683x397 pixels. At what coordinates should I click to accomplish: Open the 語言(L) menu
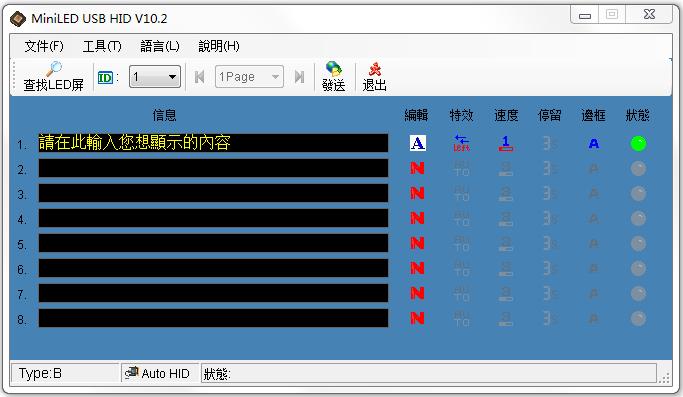(x=160, y=46)
